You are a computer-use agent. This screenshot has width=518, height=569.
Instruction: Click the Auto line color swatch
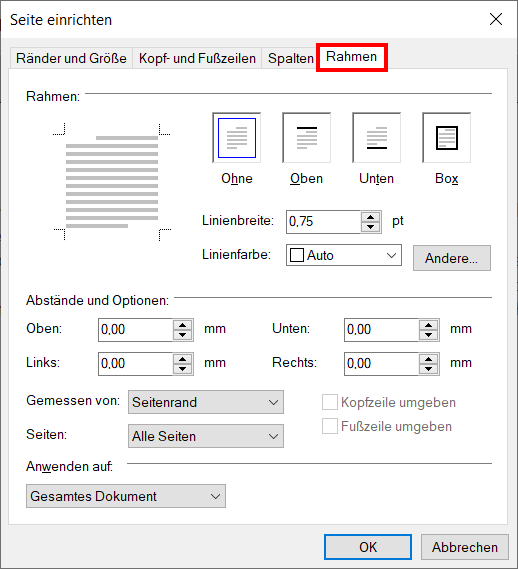[x=297, y=255]
